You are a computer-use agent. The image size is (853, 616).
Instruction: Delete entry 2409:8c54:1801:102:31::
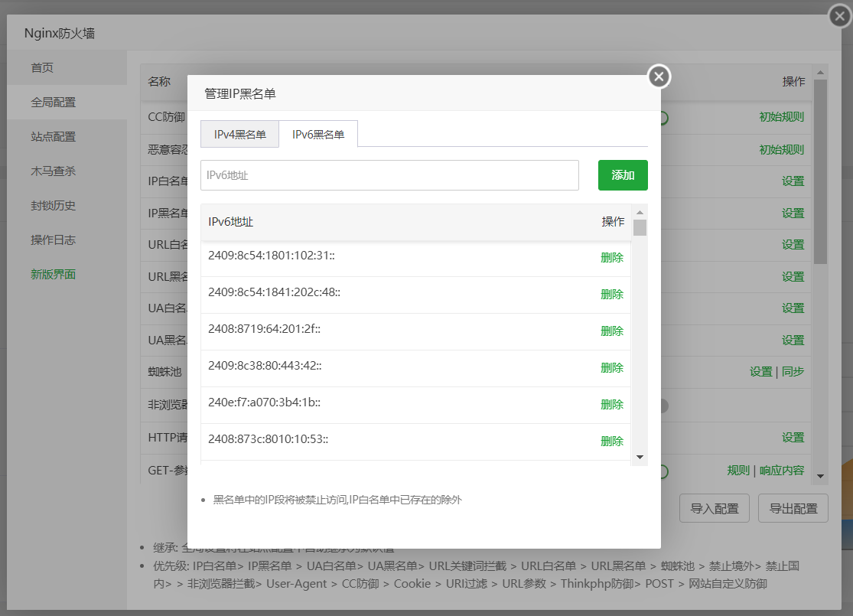coord(612,258)
